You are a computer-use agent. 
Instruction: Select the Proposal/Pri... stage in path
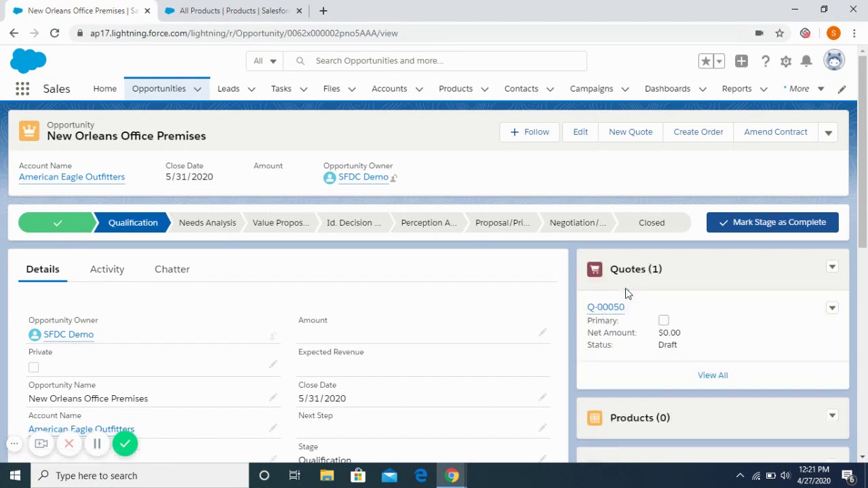click(x=502, y=222)
